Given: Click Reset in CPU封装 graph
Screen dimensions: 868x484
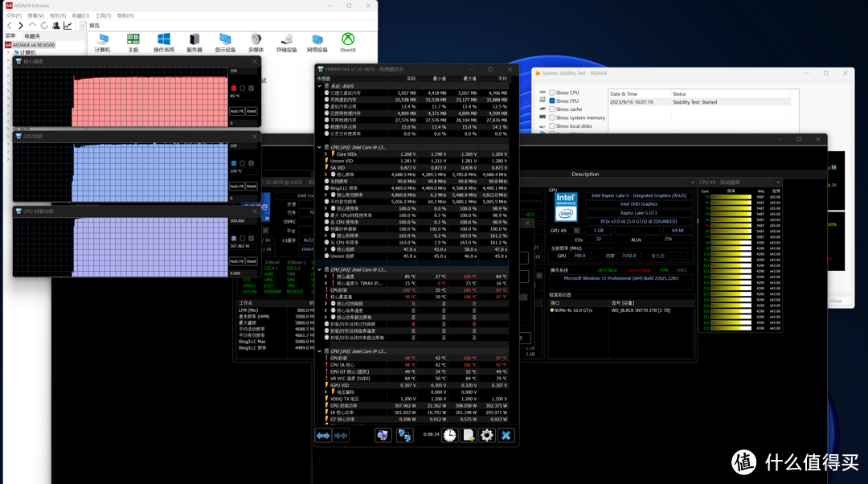Looking at the screenshot, I should coord(252,186).
